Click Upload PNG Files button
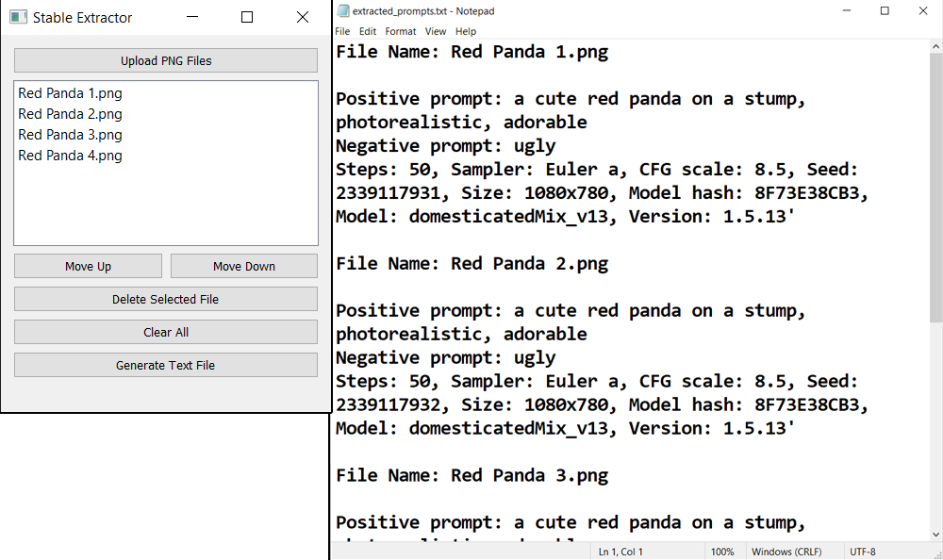Viewport: 943px width, 560px height. pos(166,60)
